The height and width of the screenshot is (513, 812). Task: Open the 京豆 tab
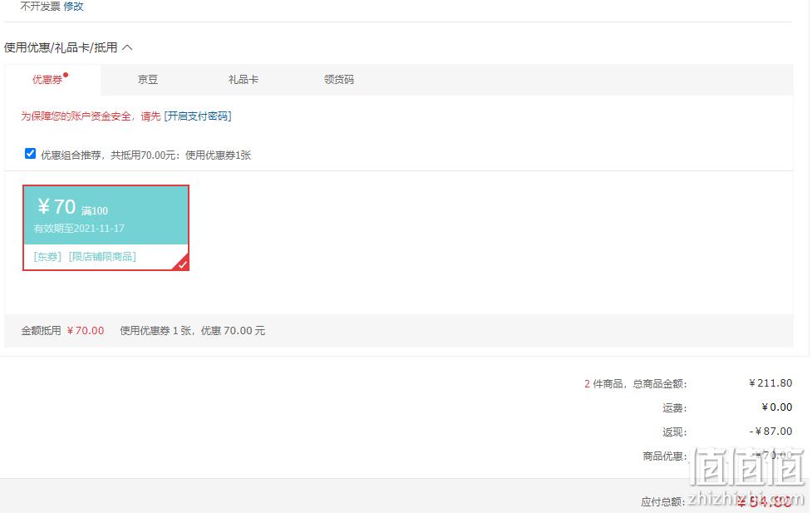pyautogui.click(x=148, y=79)
